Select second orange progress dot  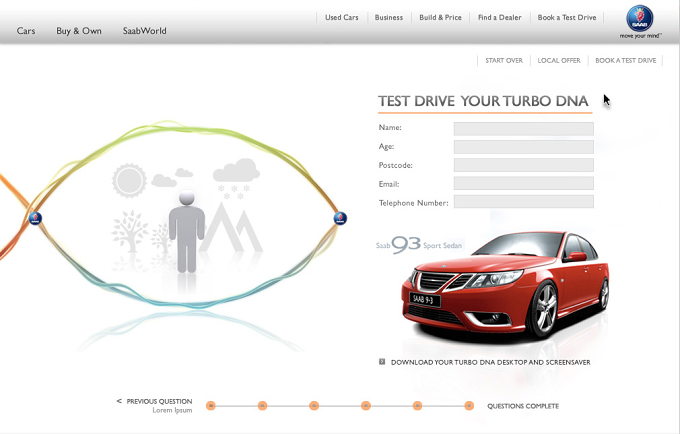coord(262,405)
